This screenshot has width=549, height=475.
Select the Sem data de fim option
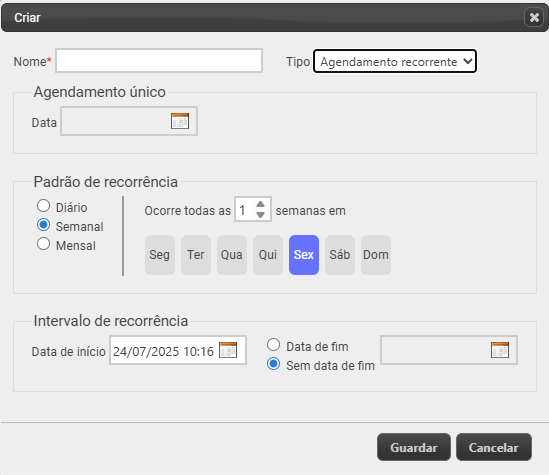tap(273, 364)
